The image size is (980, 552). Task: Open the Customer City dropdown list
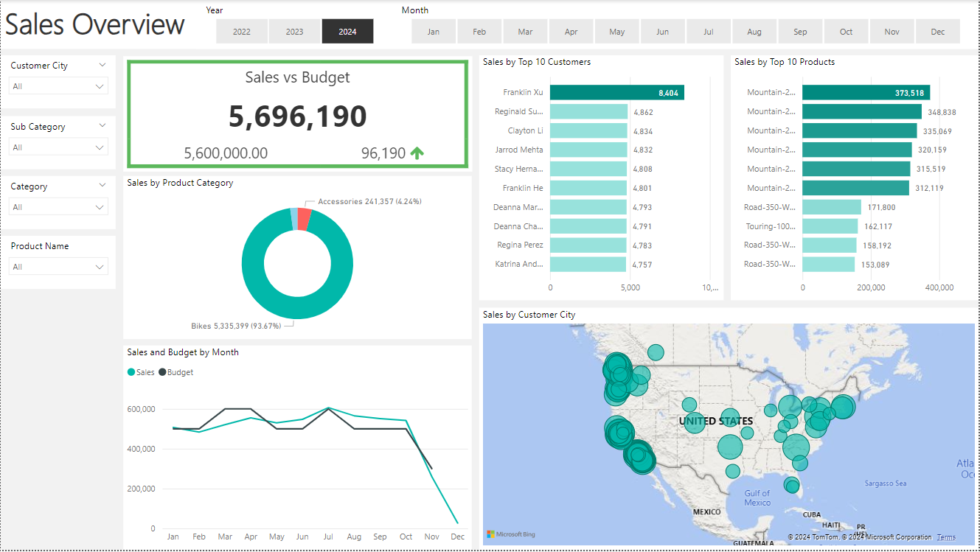click(x=59, y=86)
